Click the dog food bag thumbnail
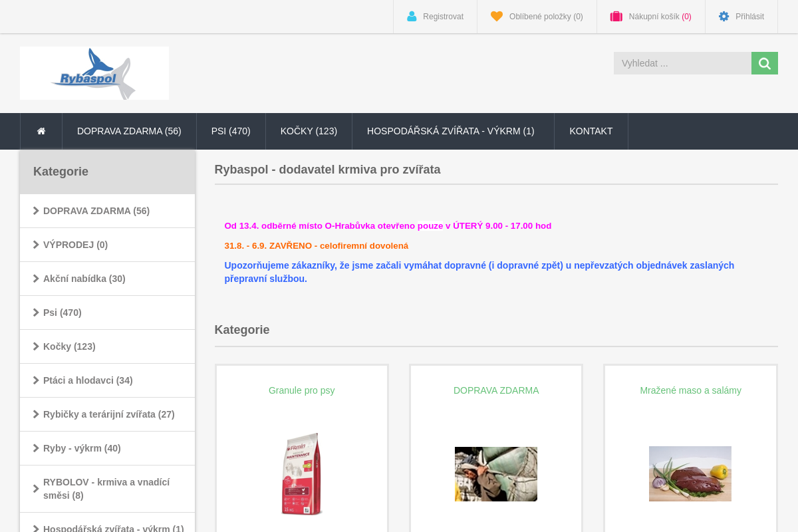 [x=302, y=474]
